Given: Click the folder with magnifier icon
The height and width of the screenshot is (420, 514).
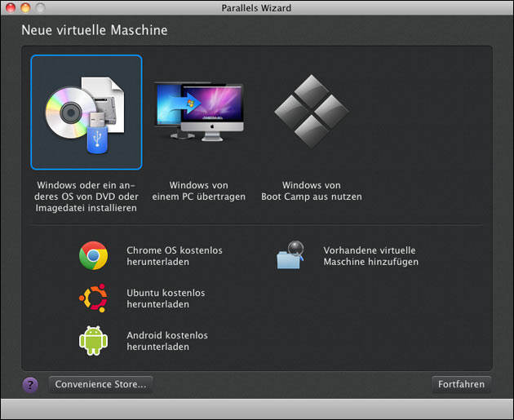Looking at the screenshot, I should point(290,255).
